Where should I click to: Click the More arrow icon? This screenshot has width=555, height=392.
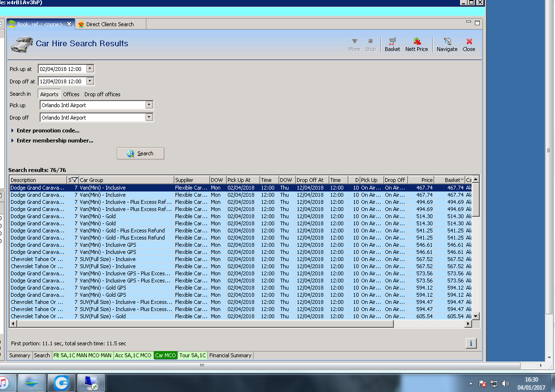point(354,42)
